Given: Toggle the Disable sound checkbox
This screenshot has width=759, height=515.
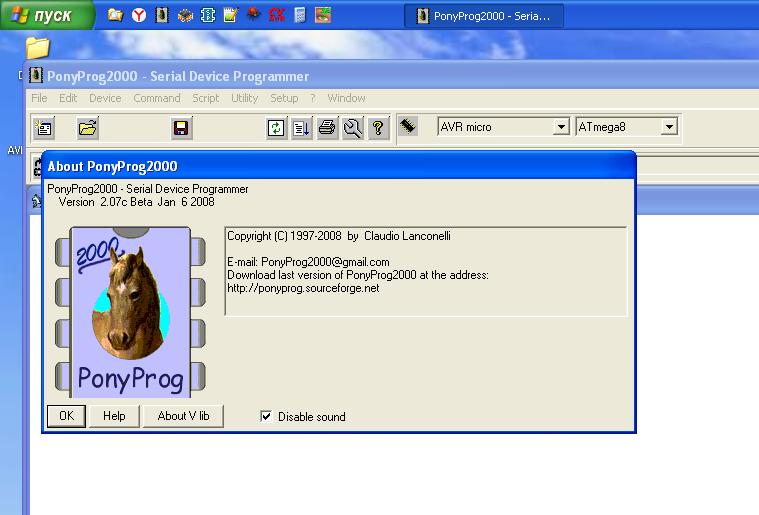Looking at the screenshot, I should coord(266,416).
